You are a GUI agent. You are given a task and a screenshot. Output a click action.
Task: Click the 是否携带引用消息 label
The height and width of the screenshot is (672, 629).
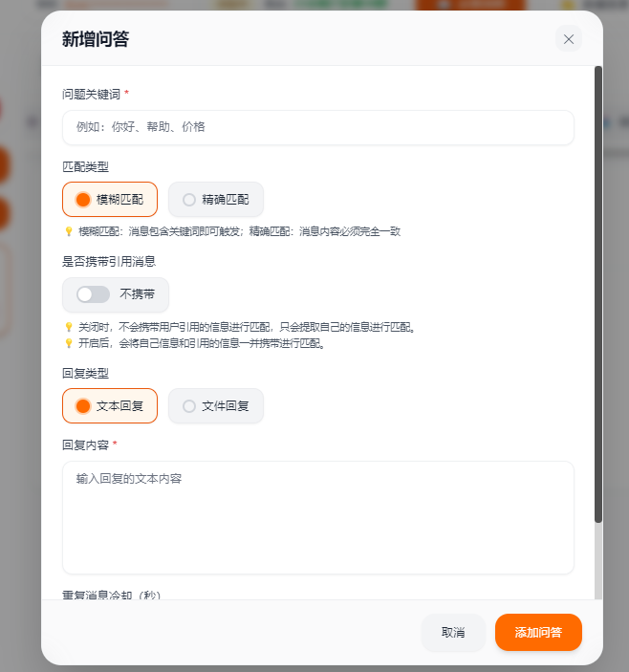point(109,261)
